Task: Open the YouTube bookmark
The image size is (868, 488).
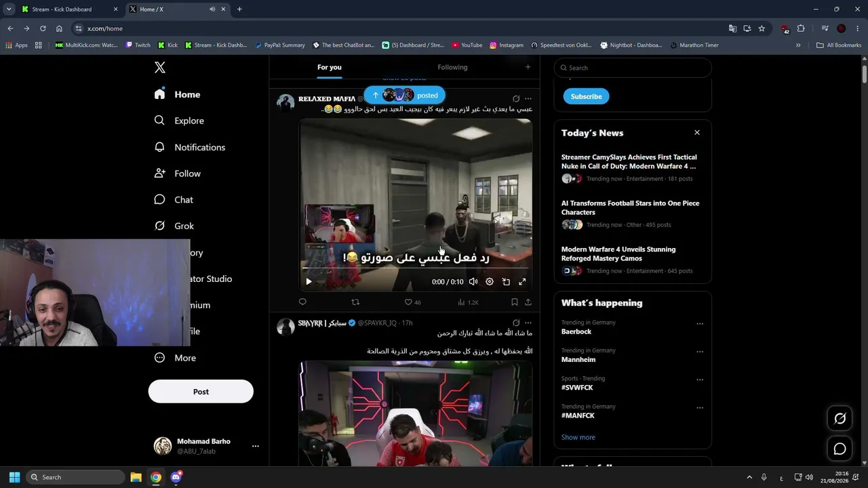Action: click(467, 45)
